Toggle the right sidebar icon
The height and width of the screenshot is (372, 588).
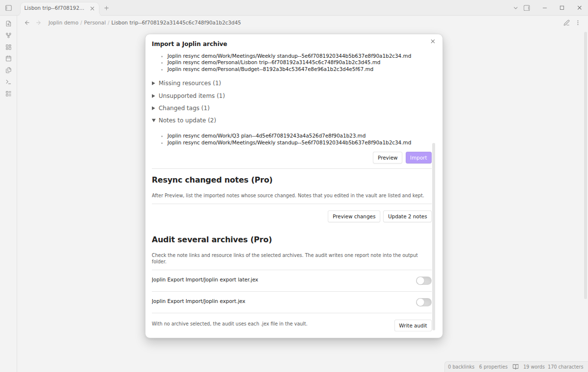527,8
